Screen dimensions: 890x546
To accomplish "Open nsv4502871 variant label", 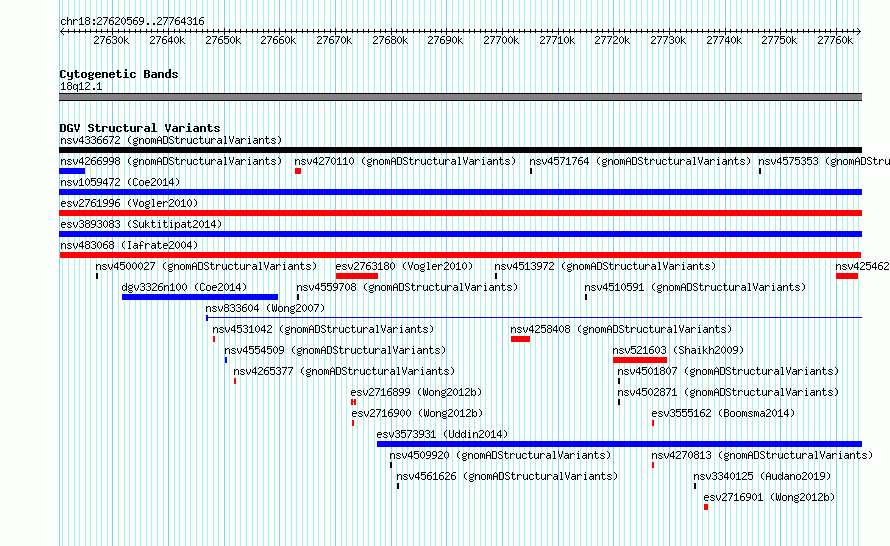I will pyautogui.click(x=728, y=392).
